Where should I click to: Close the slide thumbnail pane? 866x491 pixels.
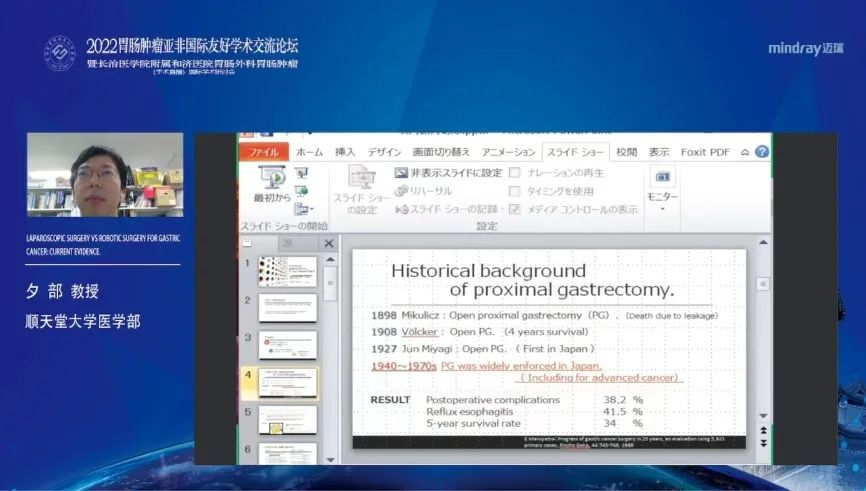point(328,243)
